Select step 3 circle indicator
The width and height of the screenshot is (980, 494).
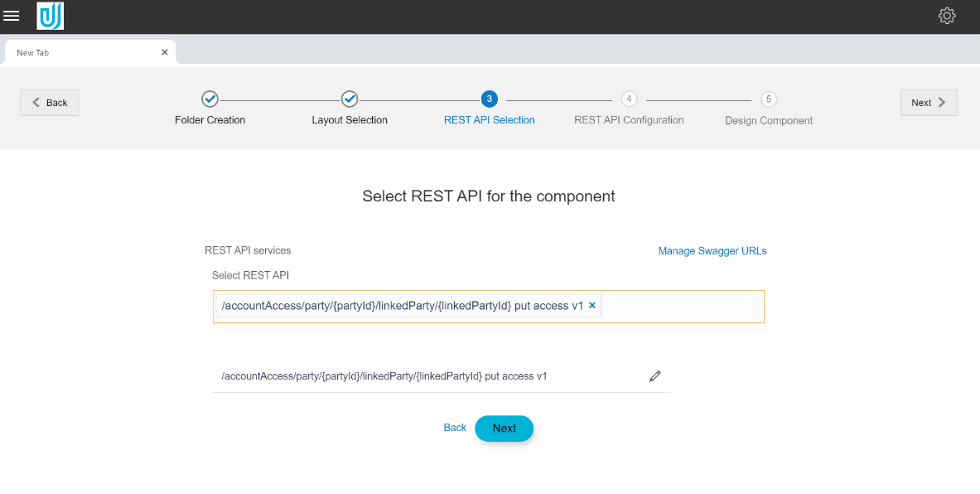[490, 99]
